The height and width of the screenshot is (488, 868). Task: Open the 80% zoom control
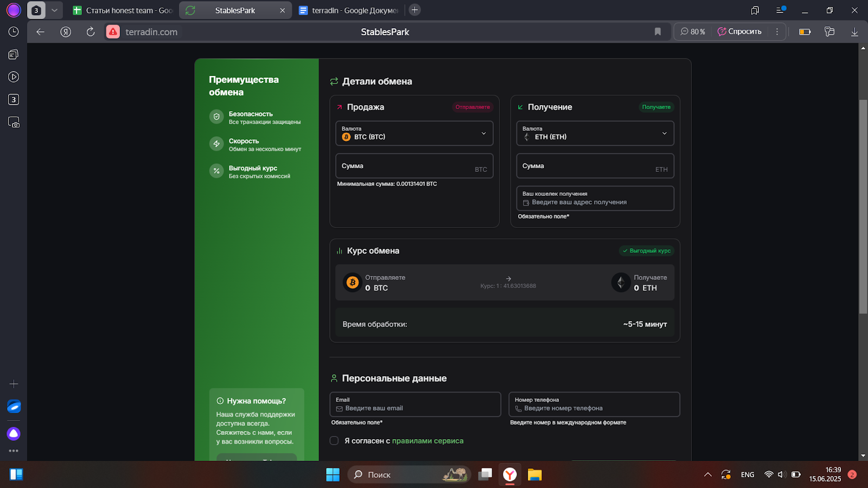[693, 32]
